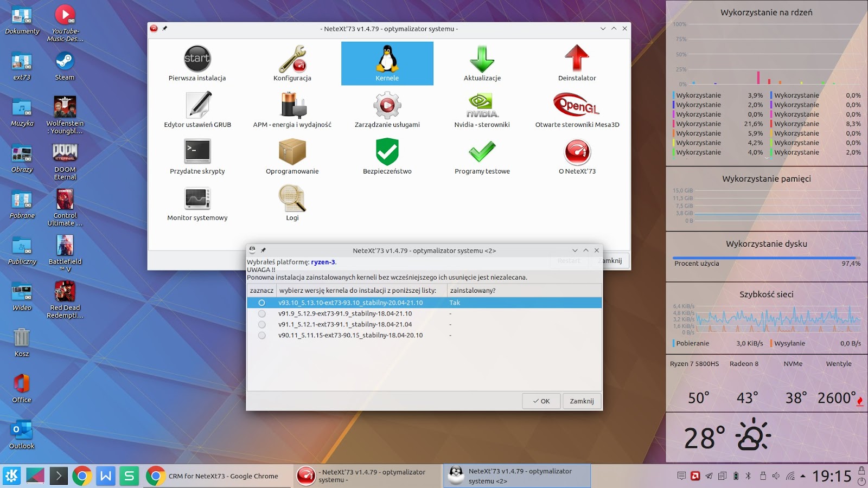The width and height of the screenshot is (868, 488).
Task: Launch Edytor ustawień GRUB
Action: pyautogui.click(x=197, y=110)
